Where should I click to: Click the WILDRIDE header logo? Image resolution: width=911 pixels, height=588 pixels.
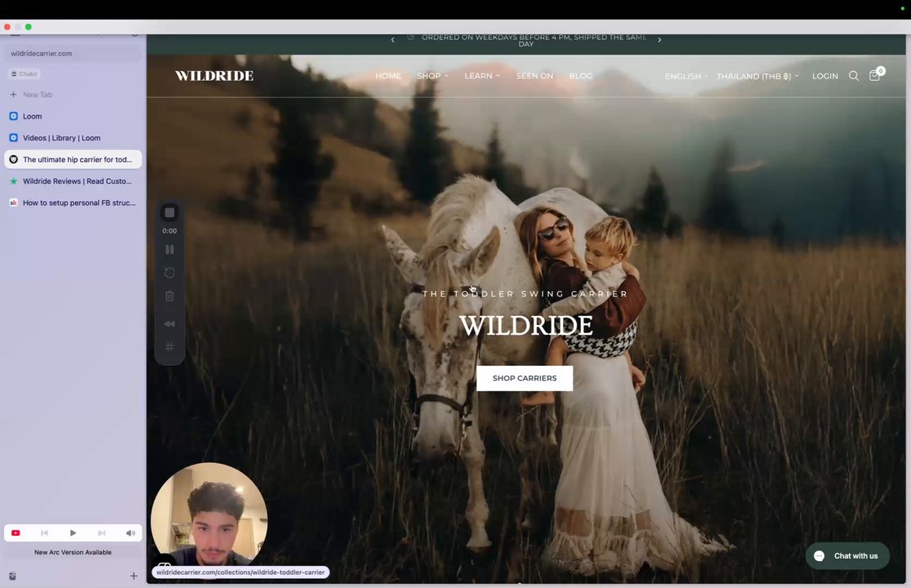point(214,75)
